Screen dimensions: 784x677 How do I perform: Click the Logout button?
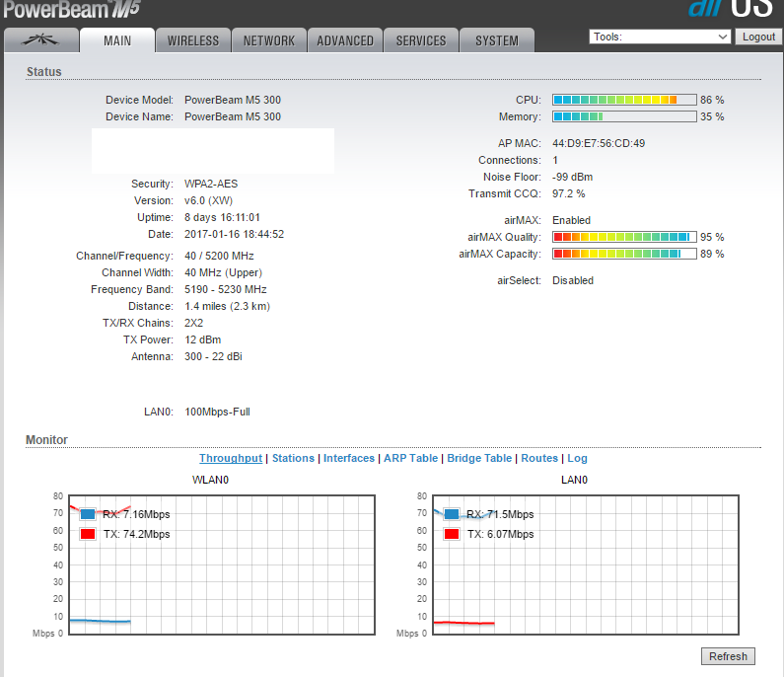[x=758, y=37]
